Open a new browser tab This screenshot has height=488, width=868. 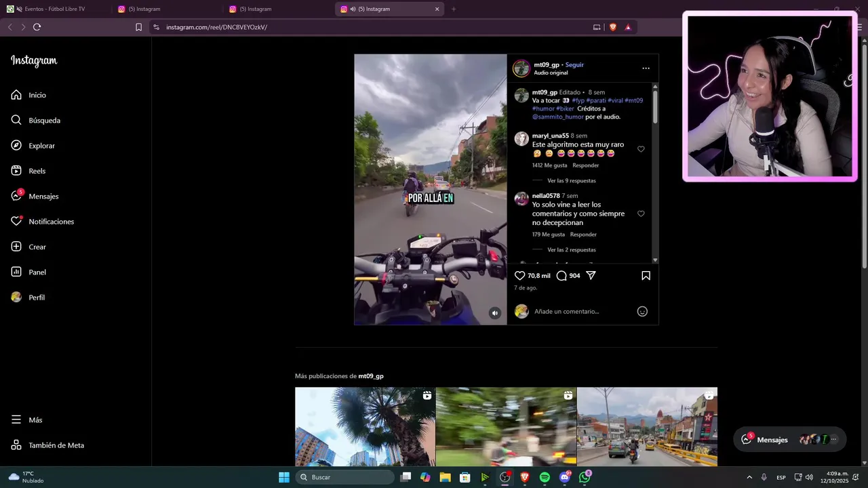pos(454,9)
